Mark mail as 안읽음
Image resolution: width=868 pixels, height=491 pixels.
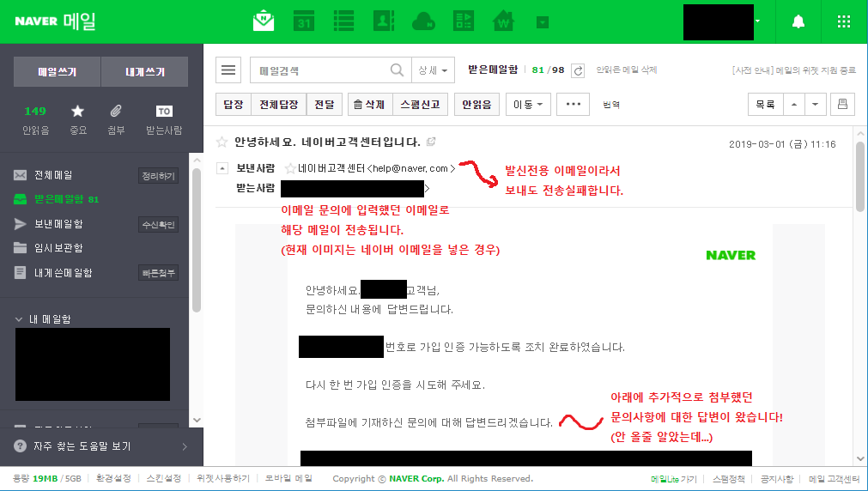point(476,104)
